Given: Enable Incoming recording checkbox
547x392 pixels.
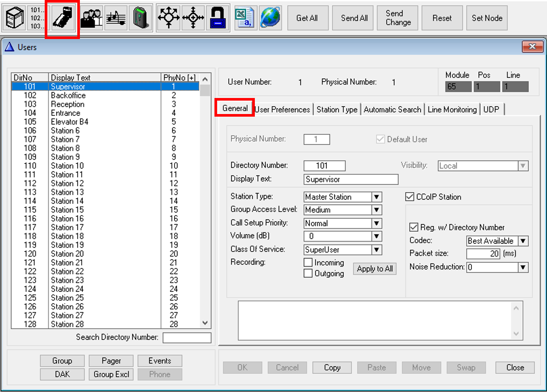Looking at the screenshot, I should coord(308,262).
